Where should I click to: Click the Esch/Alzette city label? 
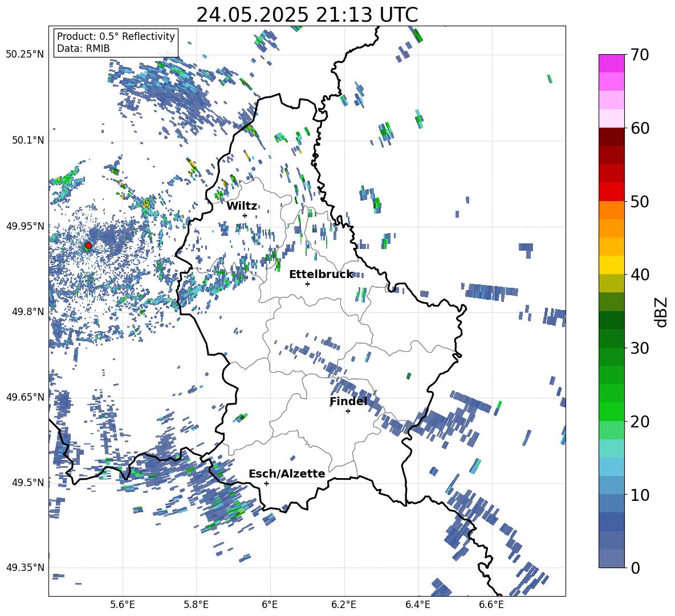coord(287,474)
